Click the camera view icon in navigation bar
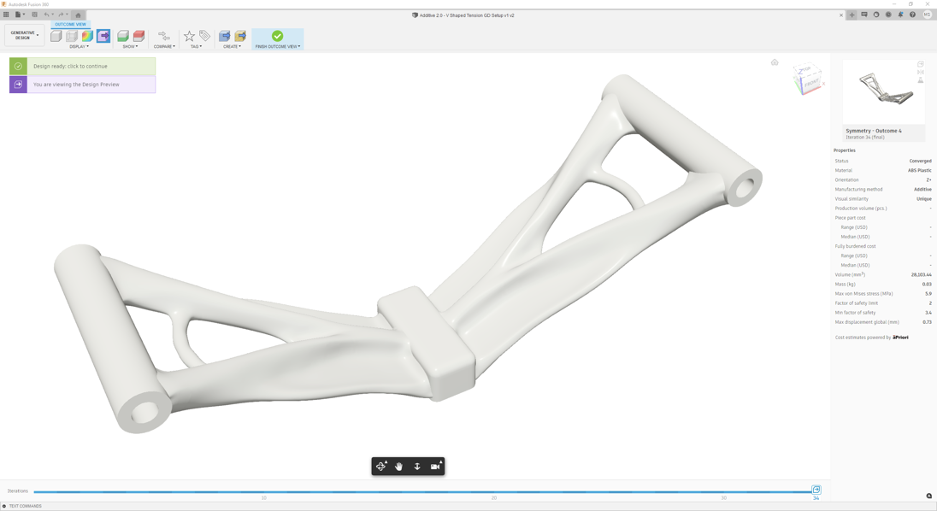 click(x=436, y=467)
